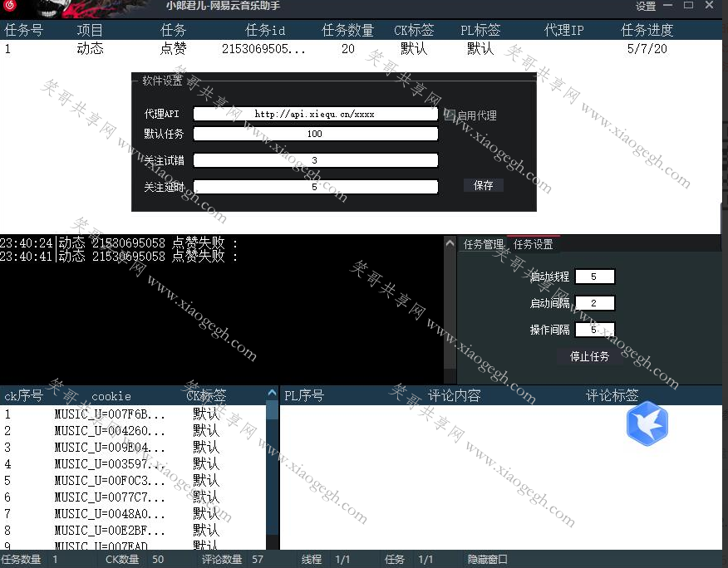Click the ck序号 column header
Screen dimensions: 728x568
click(23, 396)
